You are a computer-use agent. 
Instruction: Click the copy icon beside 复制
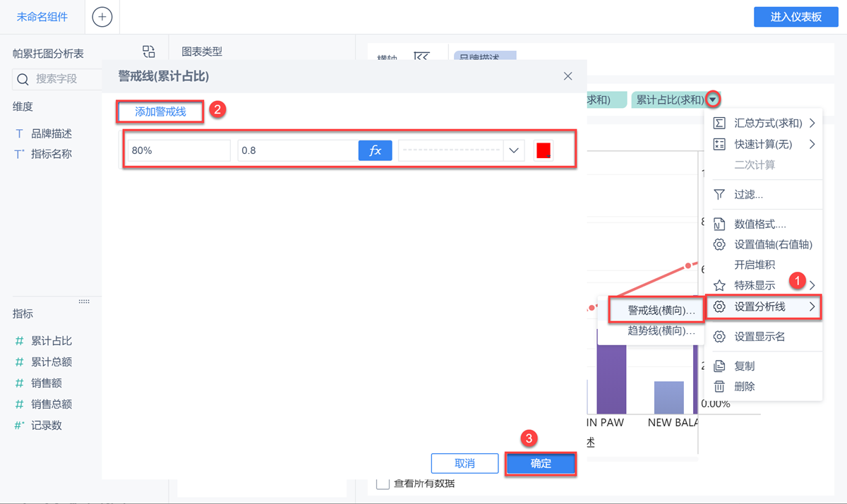tap(719, 366)
